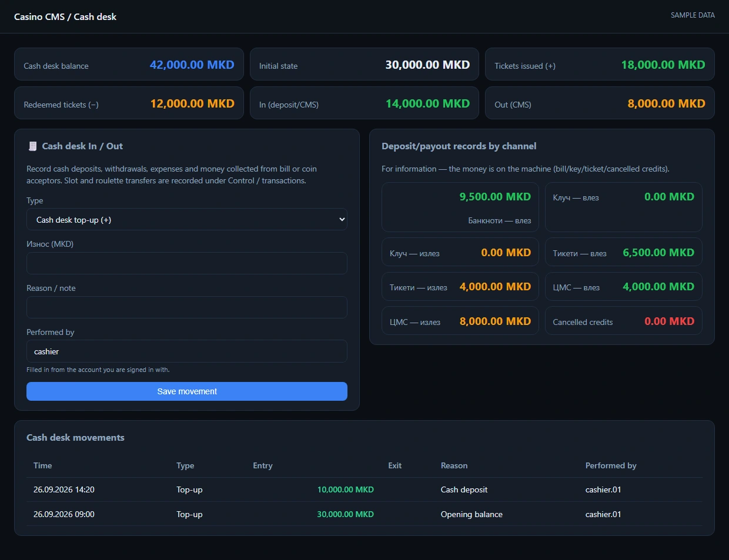This screenshot has height=560, width=729.
Task: Click the 26.09.2026 14:20 time cell
Action: (64, 489)
